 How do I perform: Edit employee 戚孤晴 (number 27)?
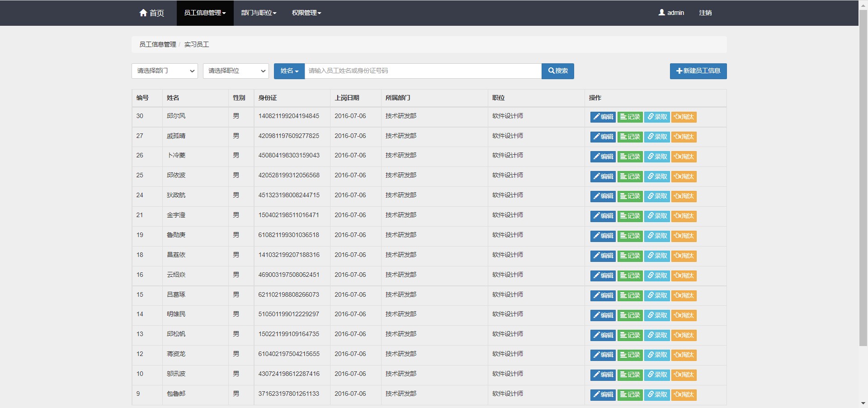pyautogui.click(x=603, y=137)
